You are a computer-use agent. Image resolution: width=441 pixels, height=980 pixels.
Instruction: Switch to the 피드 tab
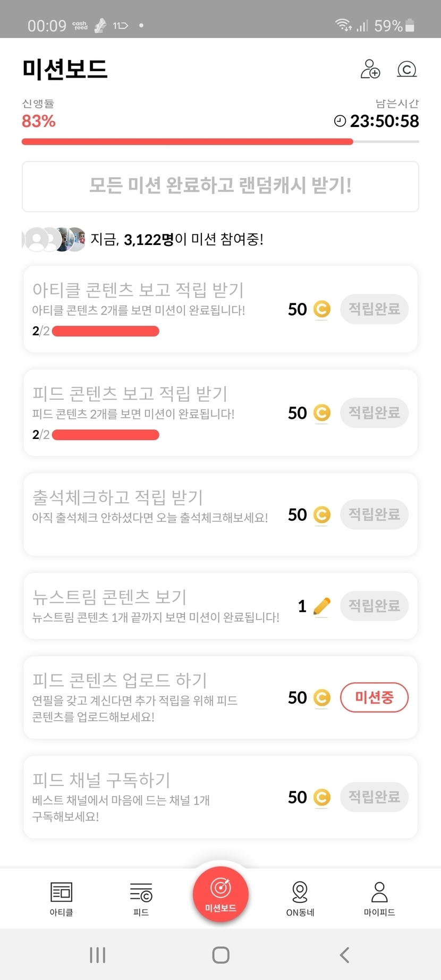141,899
